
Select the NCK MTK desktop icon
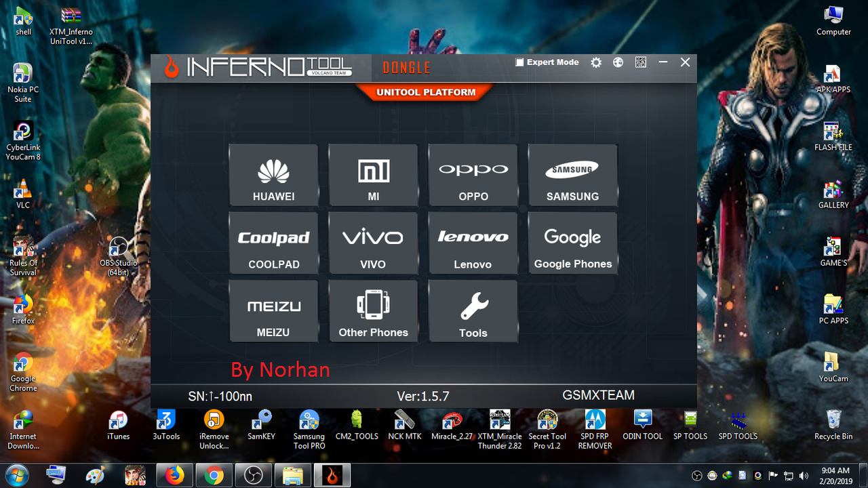(405, 425)
